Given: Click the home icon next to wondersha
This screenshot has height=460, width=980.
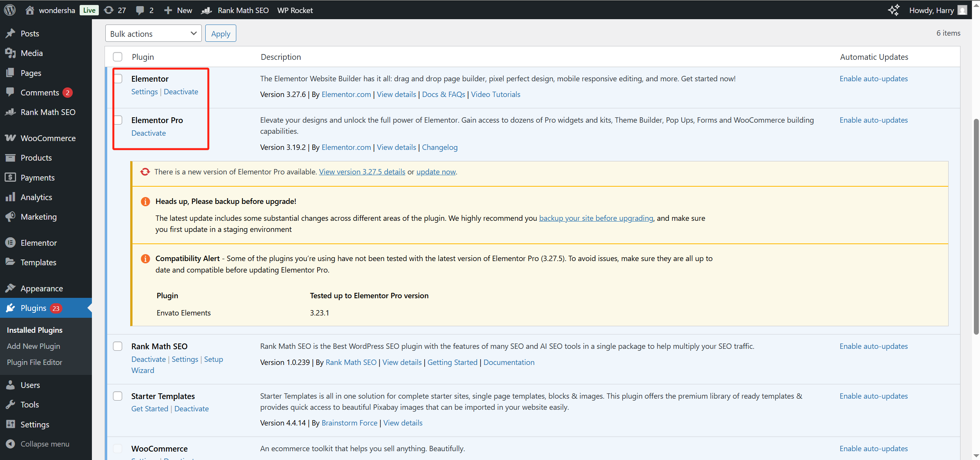Looking at the screenshot, I should pyautogui.click(x=30, y=10).
